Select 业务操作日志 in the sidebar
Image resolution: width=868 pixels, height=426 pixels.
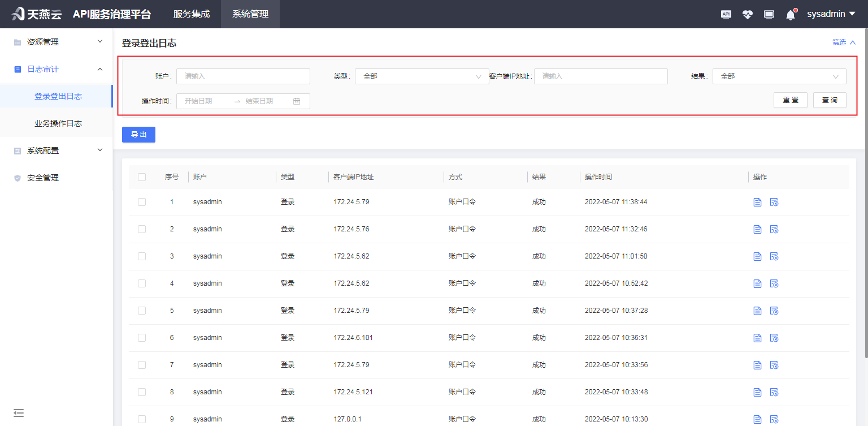[x=57, y=123]
